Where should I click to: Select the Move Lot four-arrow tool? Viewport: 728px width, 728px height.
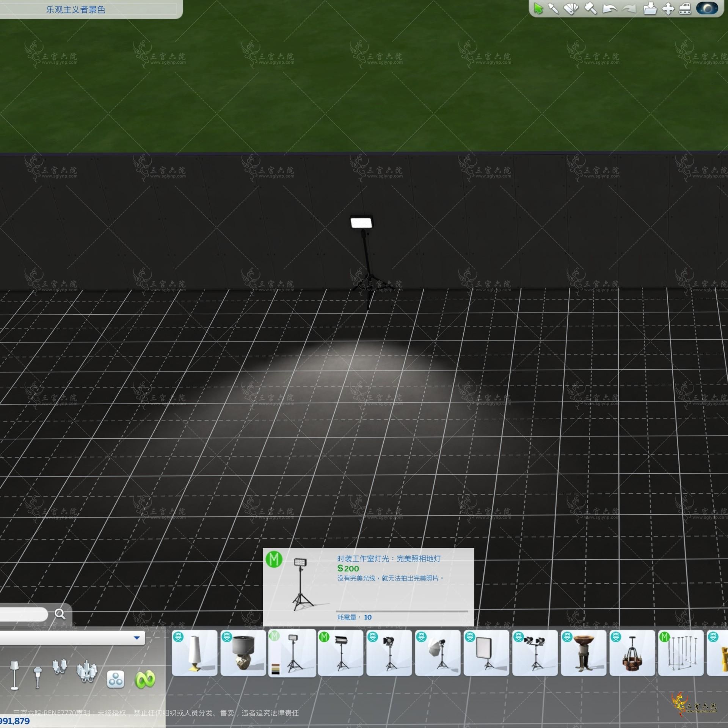click(668, 8)
